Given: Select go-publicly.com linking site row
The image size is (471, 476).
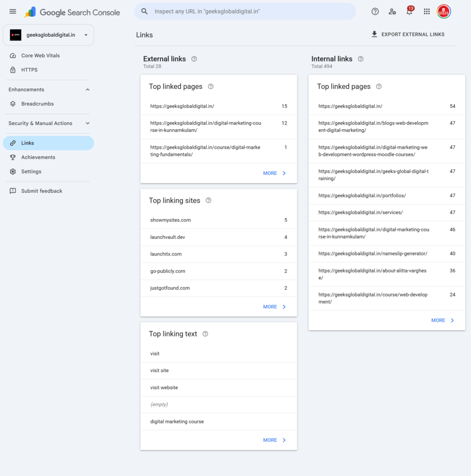Looking at the screenshot, I should click(x=219, y=271).
